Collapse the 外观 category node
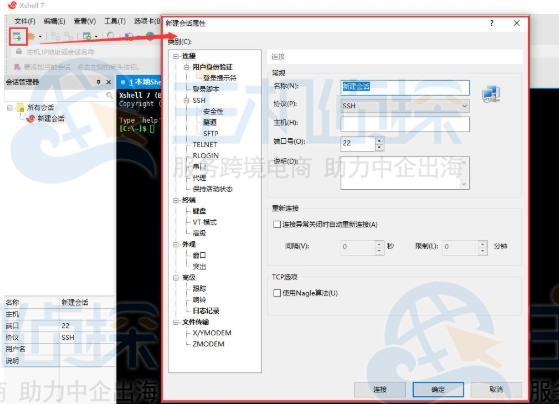 [x=176, y=244]
